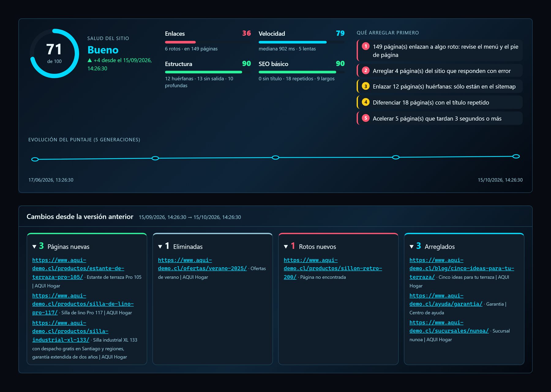The height and width of the screenshot is (392, 551).
Task: Click priority badge number 2
Action: pyautogui.click(x=365, y=71)
